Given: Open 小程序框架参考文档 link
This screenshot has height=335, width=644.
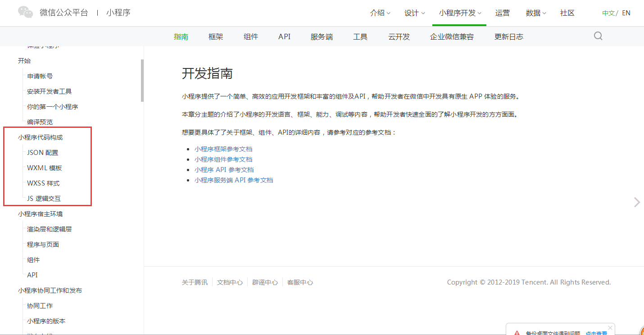Looking at the screenshot, I should click(223, 149).
